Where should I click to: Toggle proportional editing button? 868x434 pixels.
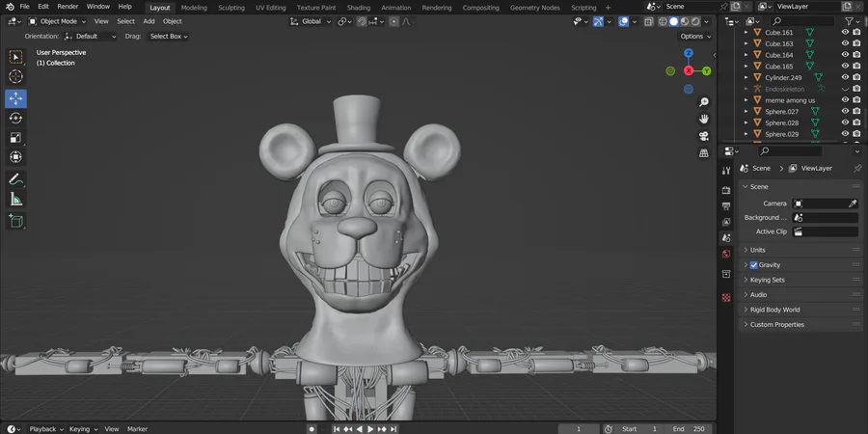click(x=393, y=21)
